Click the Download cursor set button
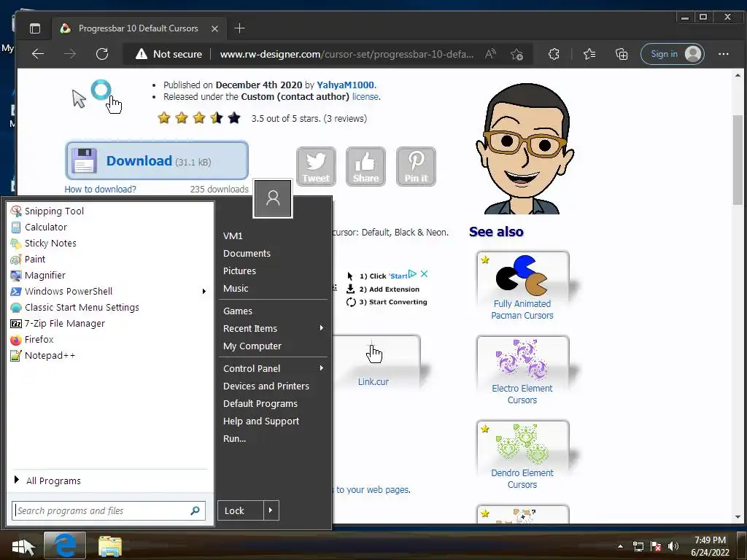Screen dimensions: 747x560 pyautogui.click(x=157, y=160)
